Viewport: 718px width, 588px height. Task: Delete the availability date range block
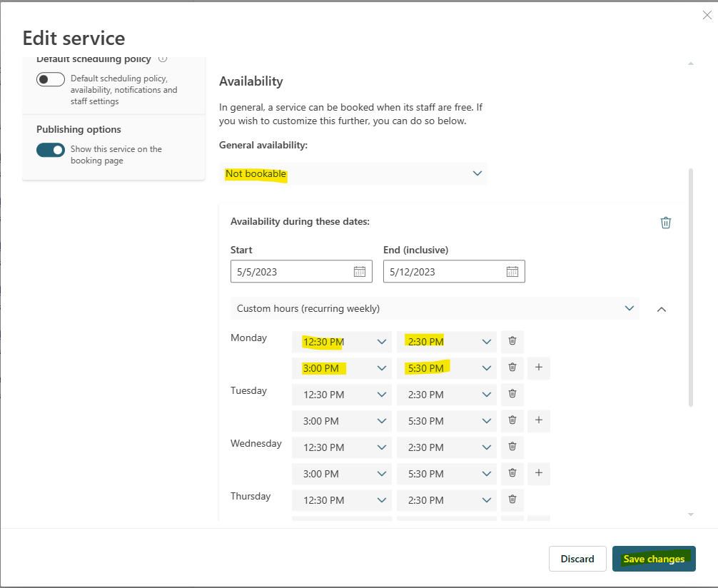tap(665, 223)
